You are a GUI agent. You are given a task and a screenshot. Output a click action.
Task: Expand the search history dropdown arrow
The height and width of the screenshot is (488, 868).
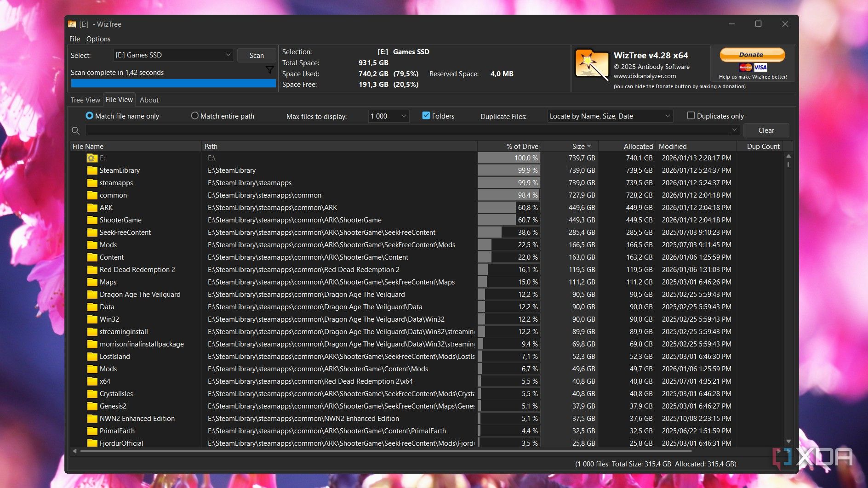[734, 130]
